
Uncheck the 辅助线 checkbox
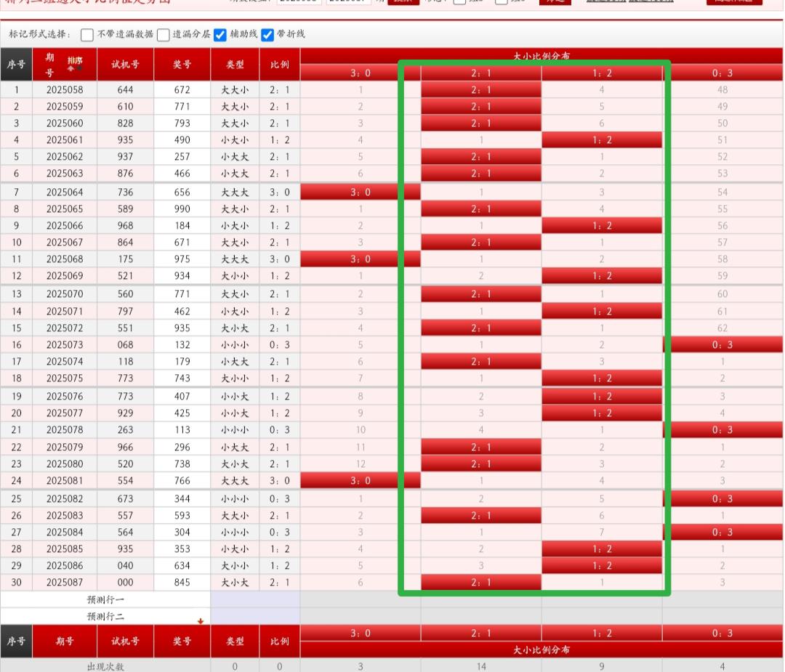click(x=220, y=34)
